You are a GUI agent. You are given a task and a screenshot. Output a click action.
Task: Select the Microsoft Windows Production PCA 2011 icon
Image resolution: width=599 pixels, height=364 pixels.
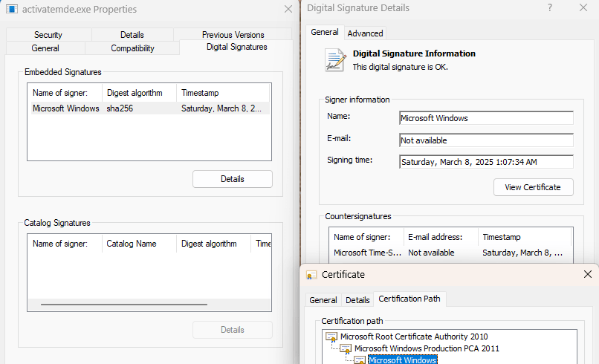pyautogui.click(x=346, y=348)
